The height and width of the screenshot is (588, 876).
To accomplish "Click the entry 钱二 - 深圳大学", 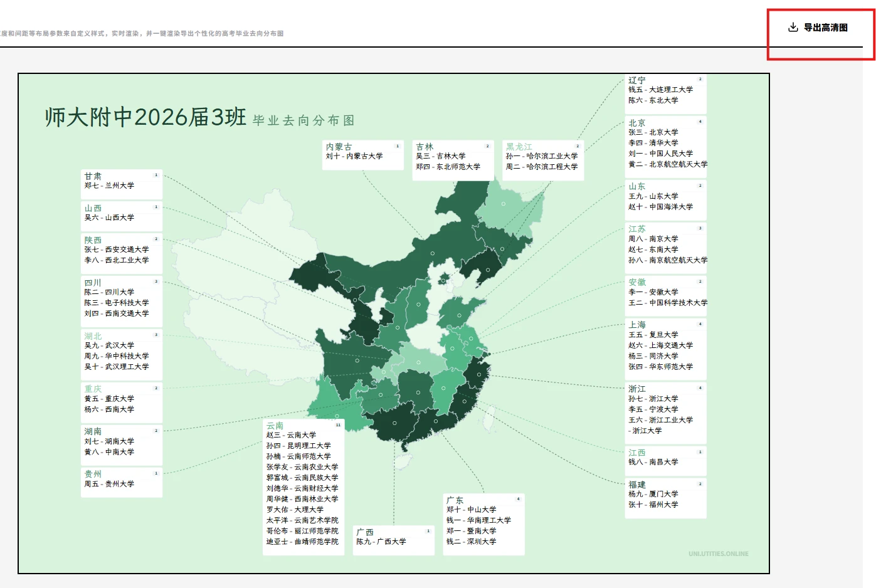I will point(472,542).
